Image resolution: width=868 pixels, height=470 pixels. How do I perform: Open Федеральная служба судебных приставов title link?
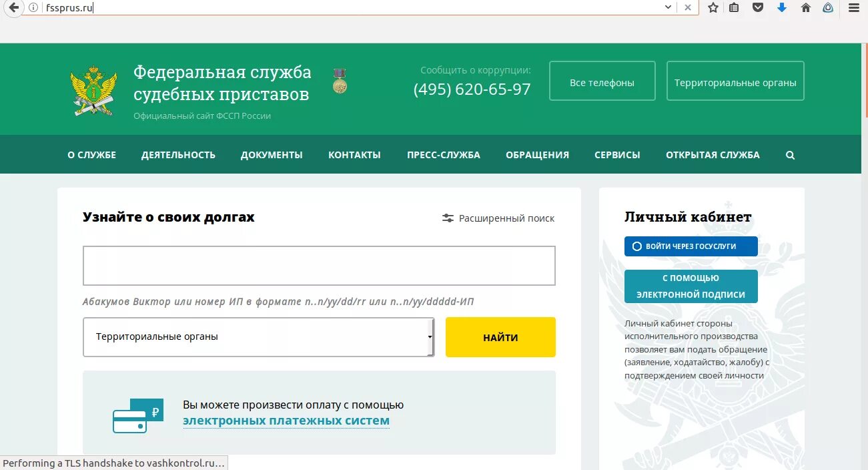click(x=222, y=83)
